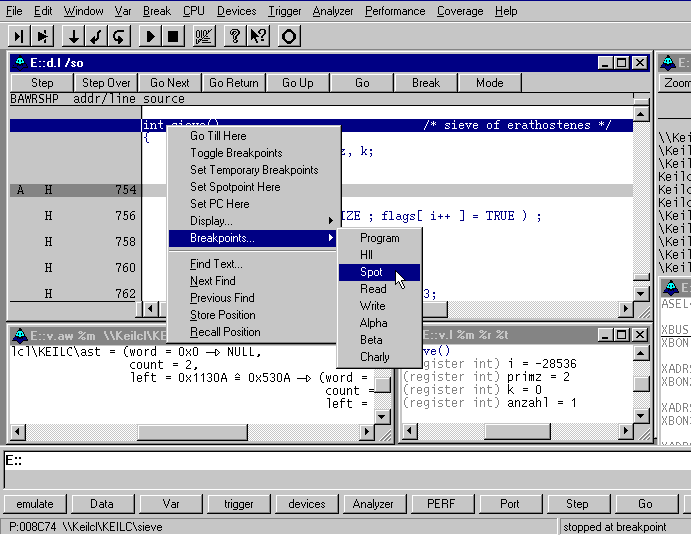The image size is (691, 535).
Task: Open the Window menu
Action: pyautogui.click(x=83, y=11)
